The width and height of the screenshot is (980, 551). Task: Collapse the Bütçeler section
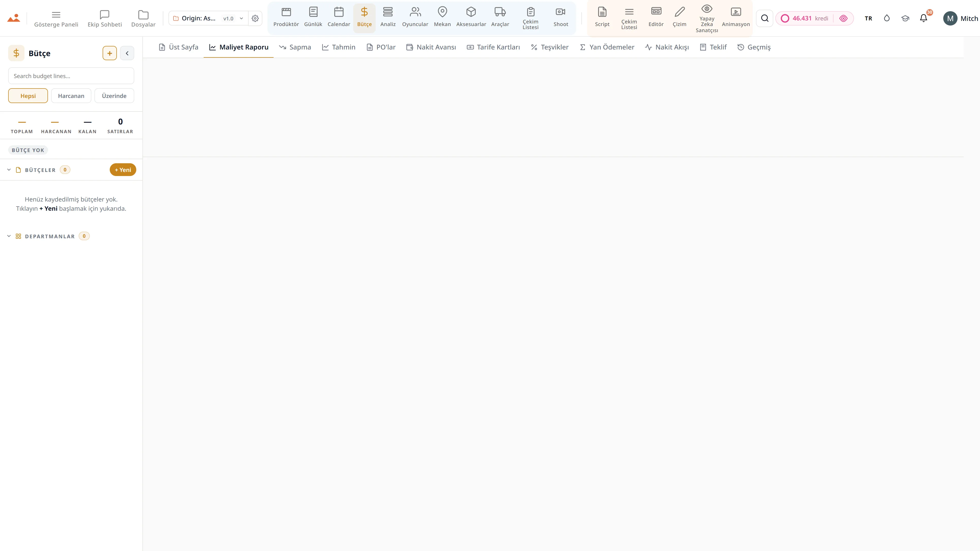tap(9, 170)
